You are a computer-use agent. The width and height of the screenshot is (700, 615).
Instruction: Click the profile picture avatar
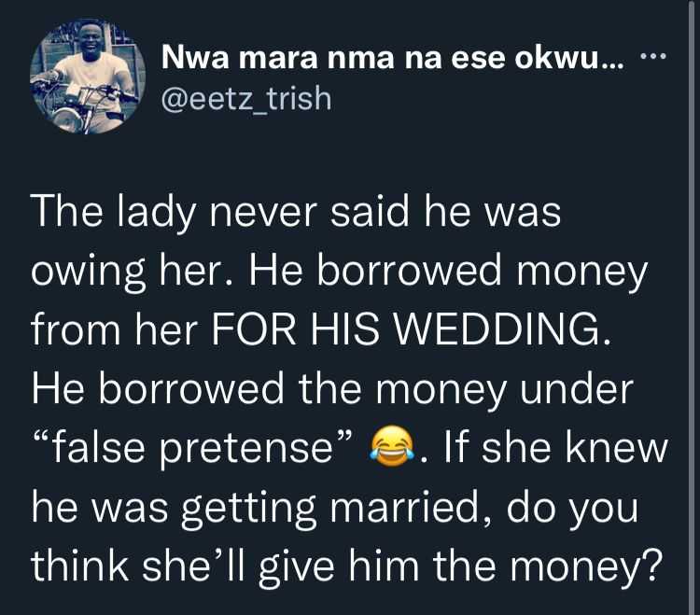click(x=88, y=78)
